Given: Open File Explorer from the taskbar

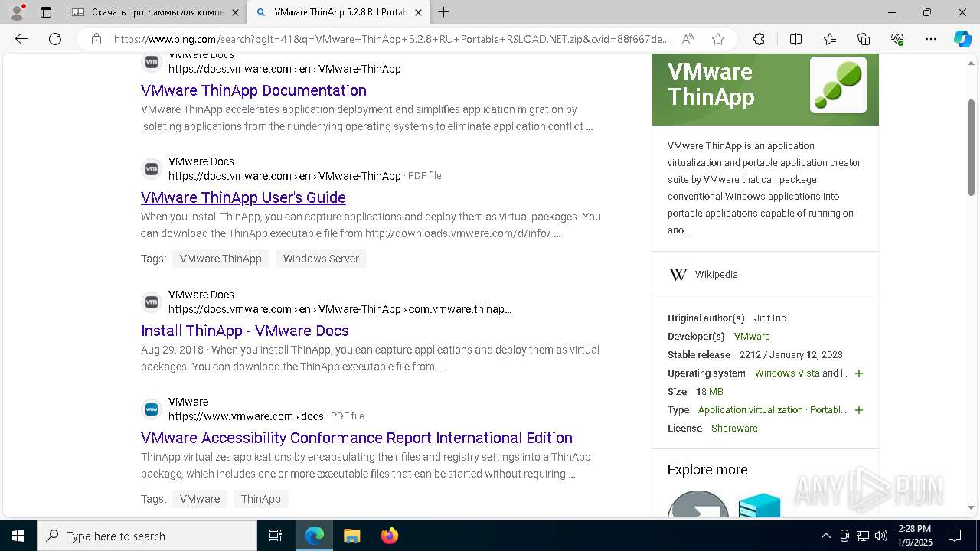Looking at the screenshot, I should coord(351,536).
